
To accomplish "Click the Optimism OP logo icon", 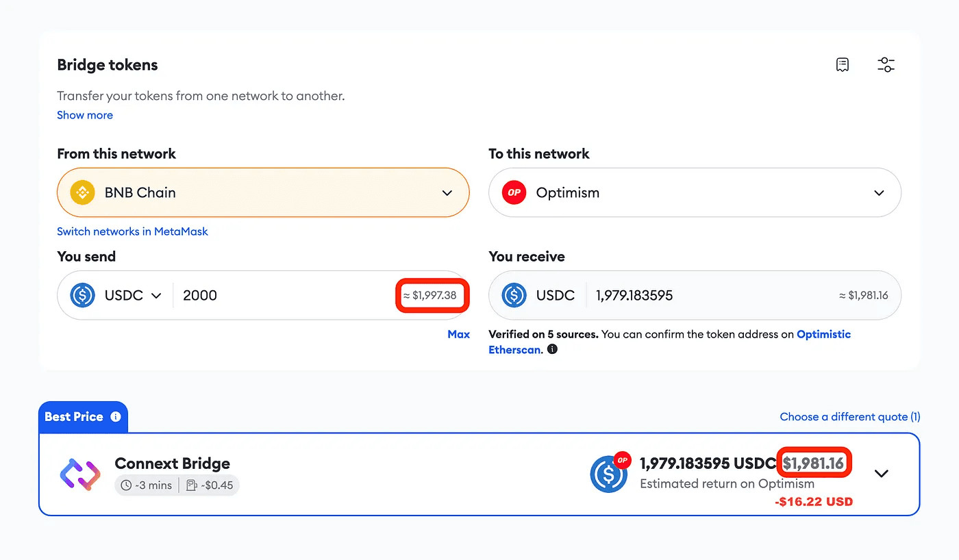I will pyautogui.click(x=514, y=192).
